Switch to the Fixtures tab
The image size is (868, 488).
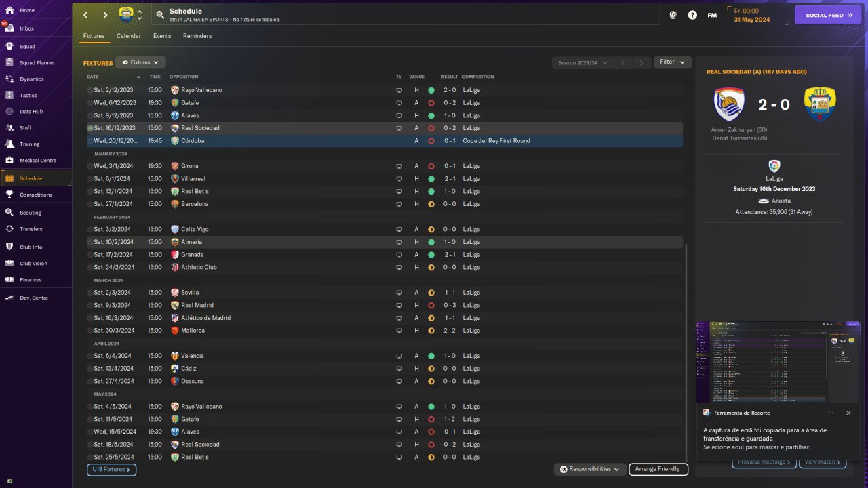pos(94,36)
